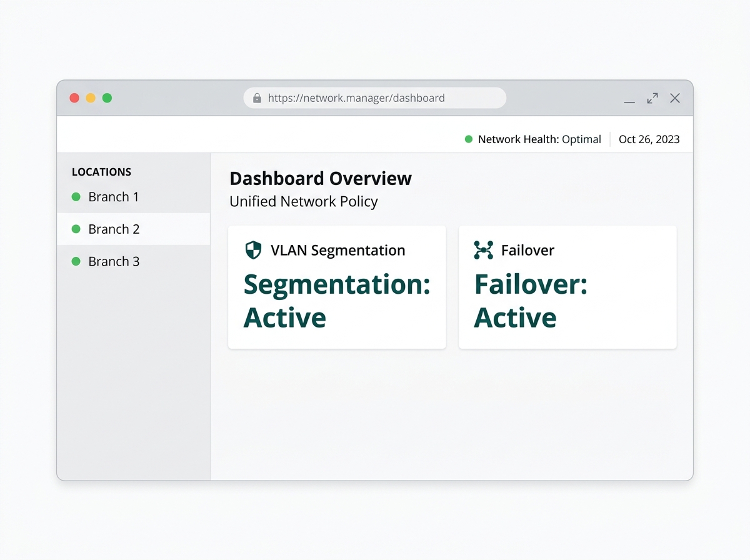Click the LOCATIONS sidebar header

tap(102, 172)
